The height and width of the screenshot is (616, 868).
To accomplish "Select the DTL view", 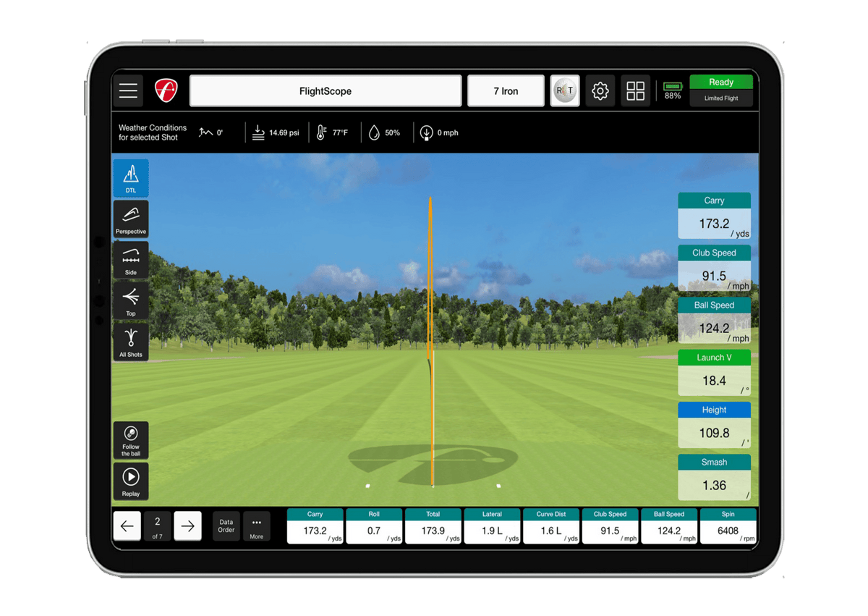I will coord(131,178).
